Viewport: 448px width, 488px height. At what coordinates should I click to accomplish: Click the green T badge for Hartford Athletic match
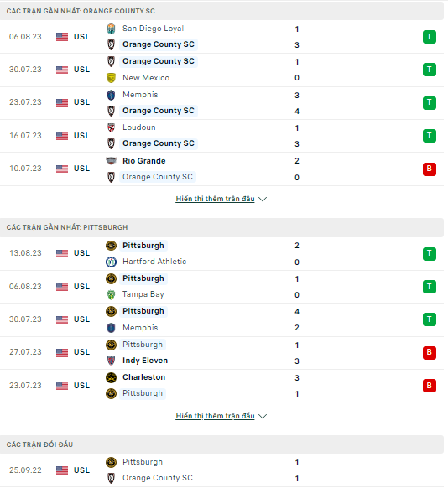point(430,254)
